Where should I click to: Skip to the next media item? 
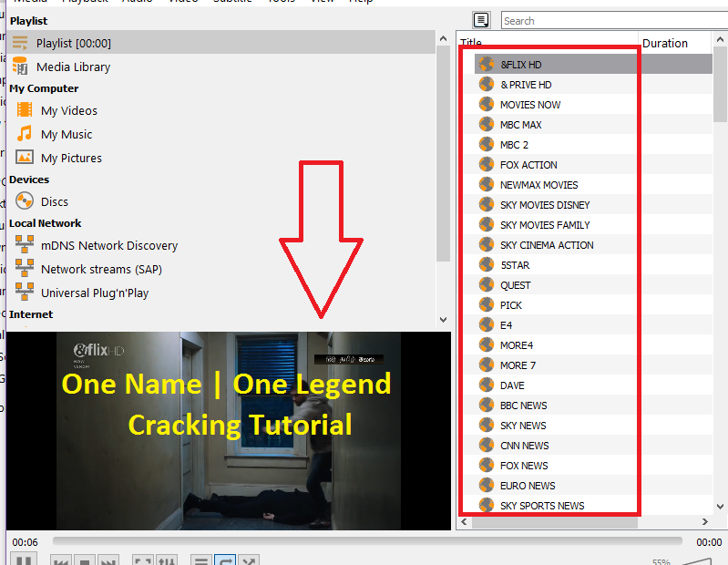click(x=108, y=560)
